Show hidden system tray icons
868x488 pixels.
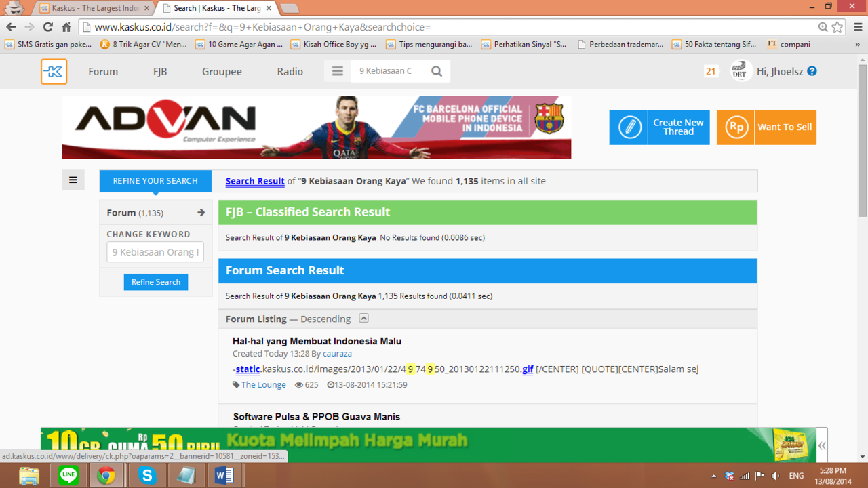pos(713,476)
